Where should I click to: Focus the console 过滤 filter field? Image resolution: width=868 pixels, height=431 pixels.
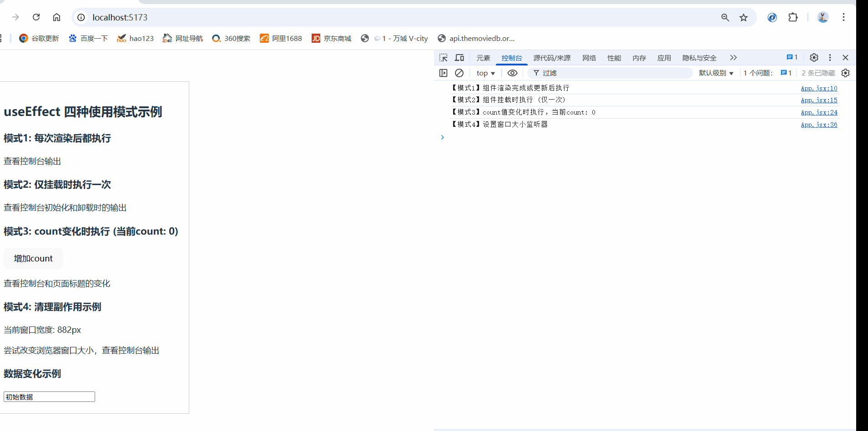click(610, 73)
